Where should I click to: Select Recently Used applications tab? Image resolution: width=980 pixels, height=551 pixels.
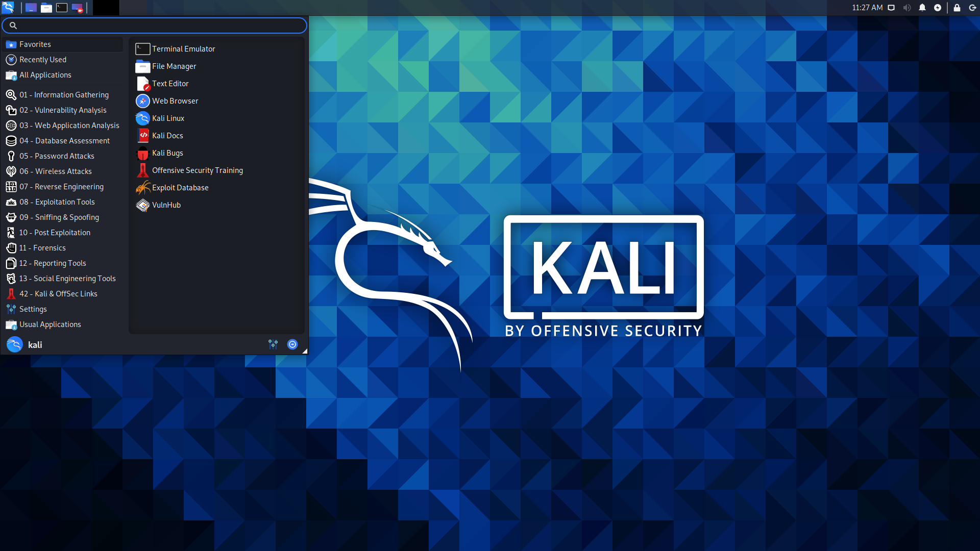tap(42, 59)
